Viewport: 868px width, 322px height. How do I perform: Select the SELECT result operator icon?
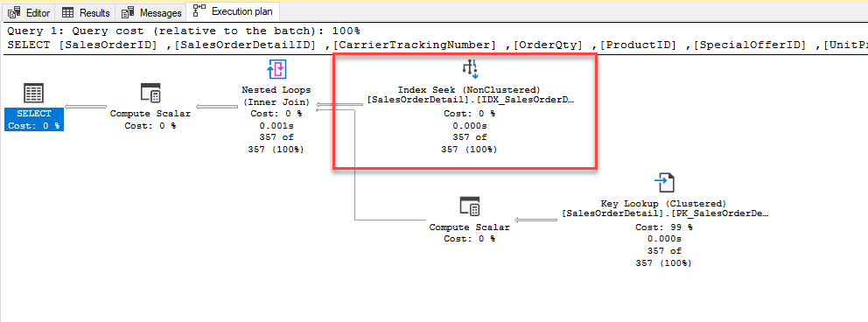[34, 94]
